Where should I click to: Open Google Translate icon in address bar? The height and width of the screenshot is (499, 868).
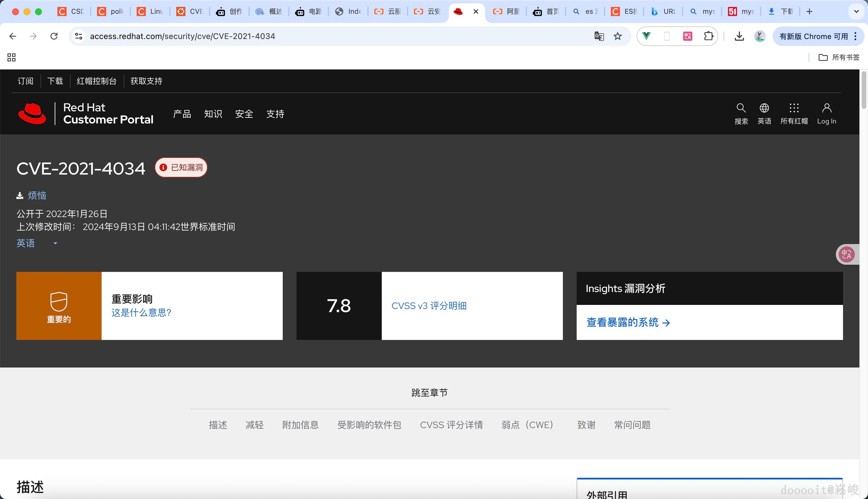[x=599, y=36]
